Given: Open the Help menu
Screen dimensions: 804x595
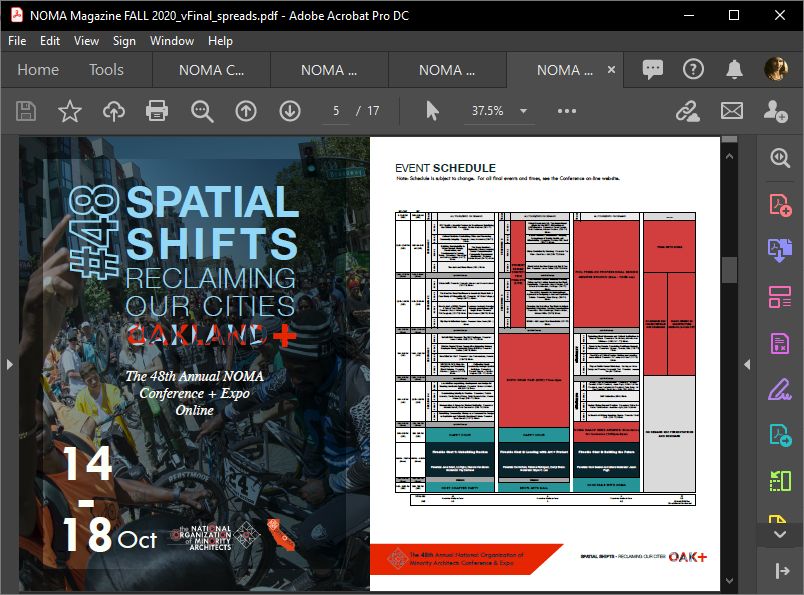Looking at the screenshot, I should click(x=220, y=41).
